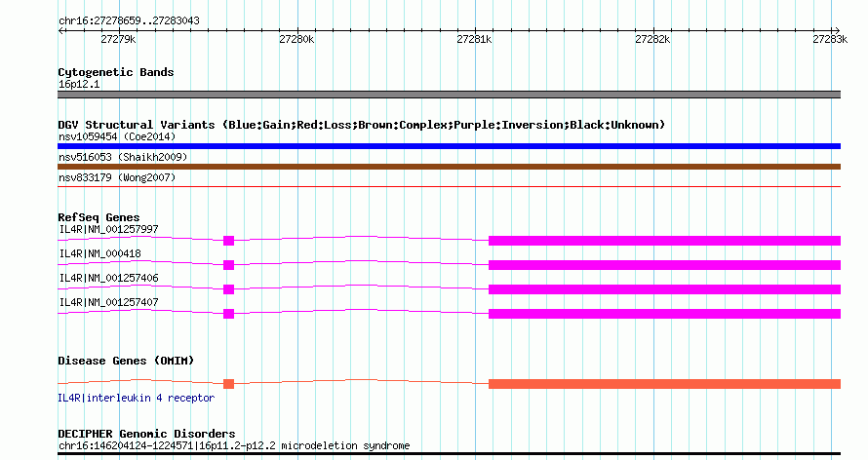This screenshot has width=868, height=460.
Task: Open the Disease Genes (OMIM) track title
Action: 126,361
